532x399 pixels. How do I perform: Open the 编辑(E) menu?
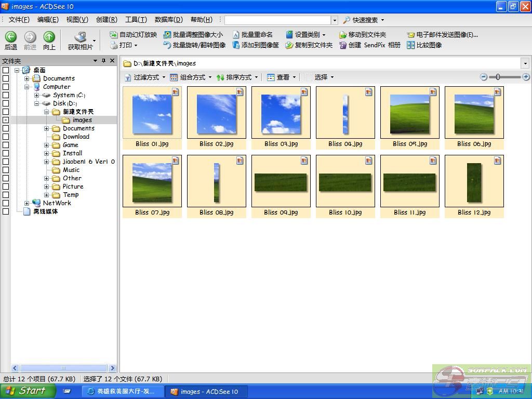coord(48,20)
